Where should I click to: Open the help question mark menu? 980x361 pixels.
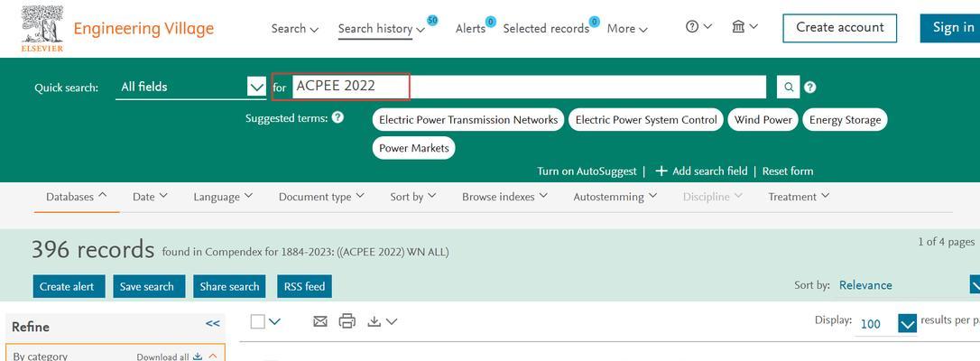coord(698,27)
